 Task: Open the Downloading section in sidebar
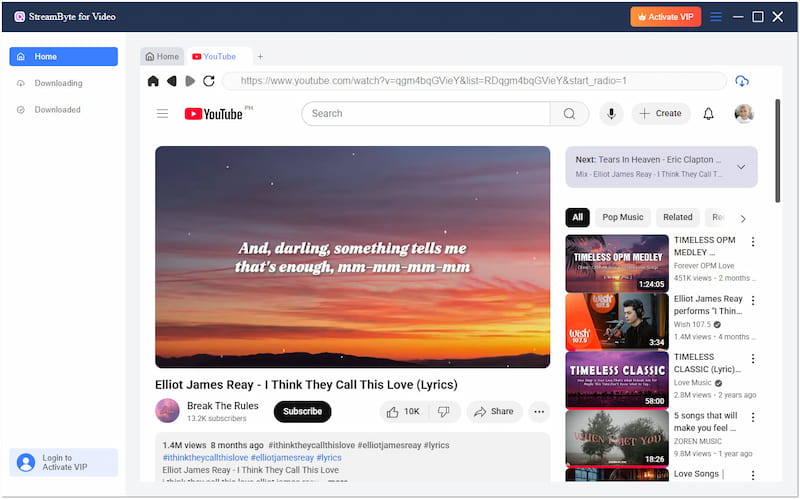(x=58, y=83)
